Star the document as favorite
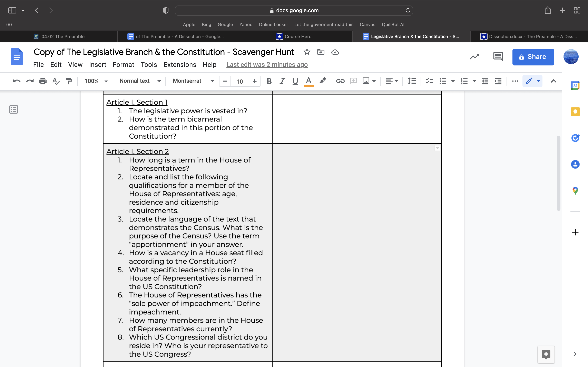Screen dimensions: 588x367 tap(307, 52)
